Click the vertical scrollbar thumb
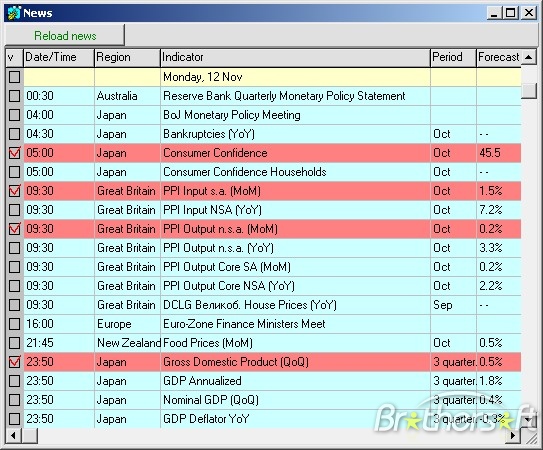The width and height of the screenshot is (543, 450). point(528,91)
